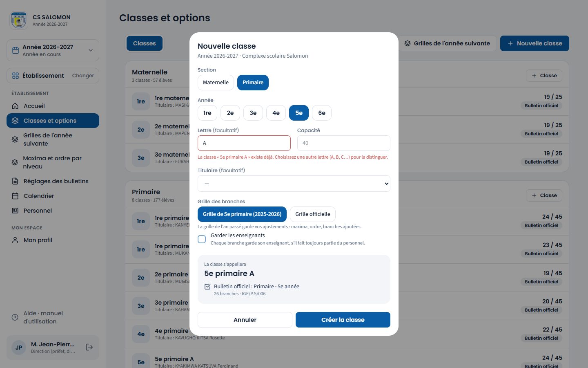588x368 pixels.
Task: Click into the Capacité input field
Action: click(x=344, y=143)
